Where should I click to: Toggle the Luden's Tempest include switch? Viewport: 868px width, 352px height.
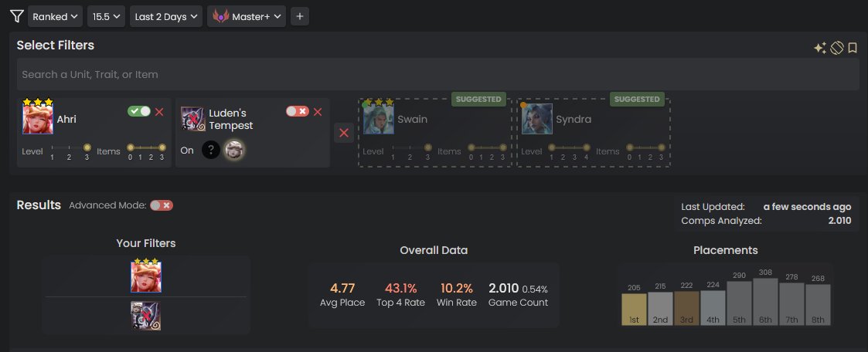pos(298,112)
